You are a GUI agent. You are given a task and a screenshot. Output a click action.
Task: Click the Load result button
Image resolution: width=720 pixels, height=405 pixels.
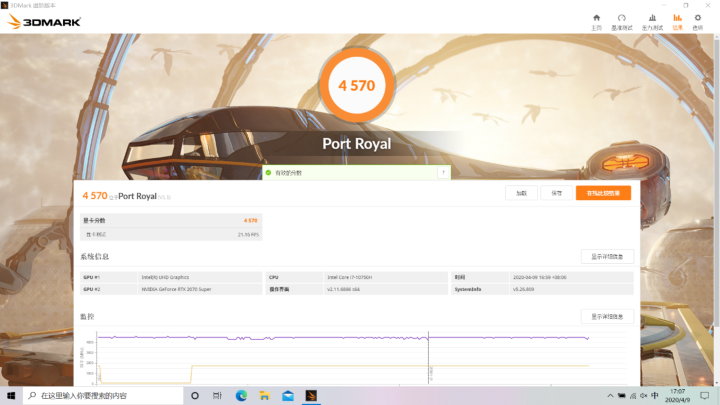point(521,193)
